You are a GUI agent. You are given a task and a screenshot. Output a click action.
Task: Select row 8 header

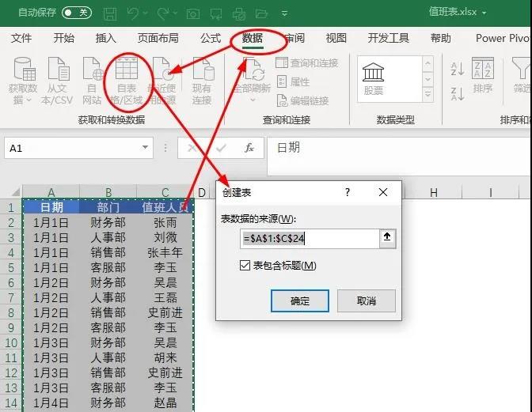11,312
